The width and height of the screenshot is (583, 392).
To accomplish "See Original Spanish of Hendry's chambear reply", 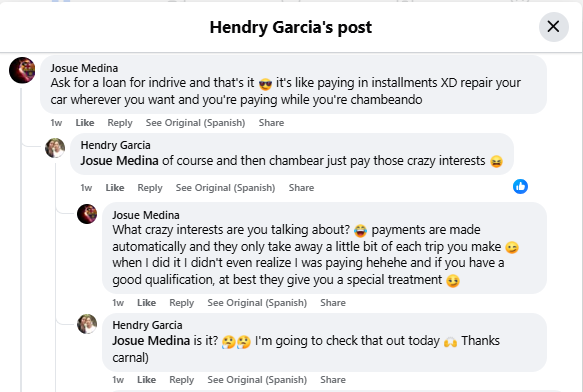I will click(x=225, y=188).
